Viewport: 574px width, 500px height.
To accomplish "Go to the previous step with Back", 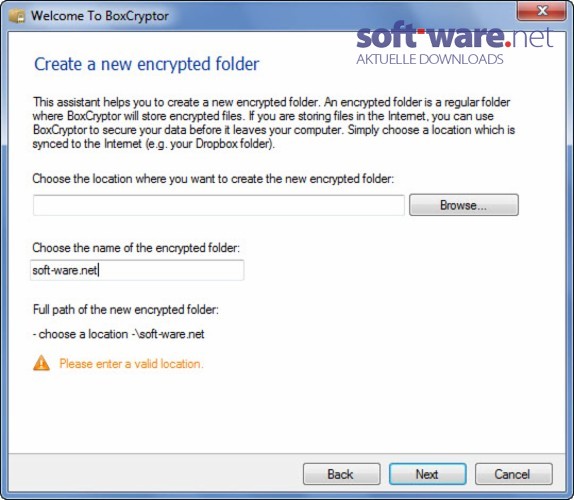I will pyautogui.click(x=342, y=474).
